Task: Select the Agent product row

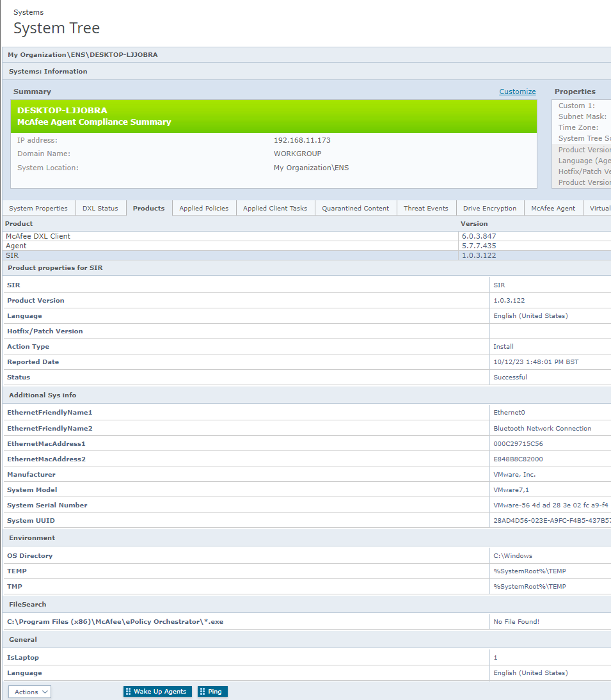Action: tap(306, 246)
